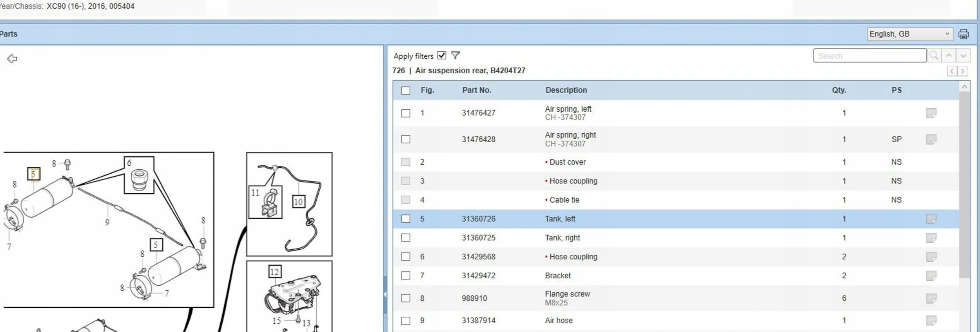Click the print icon
980x332 pixels.
pyautogui.click(x=963, y=34)
